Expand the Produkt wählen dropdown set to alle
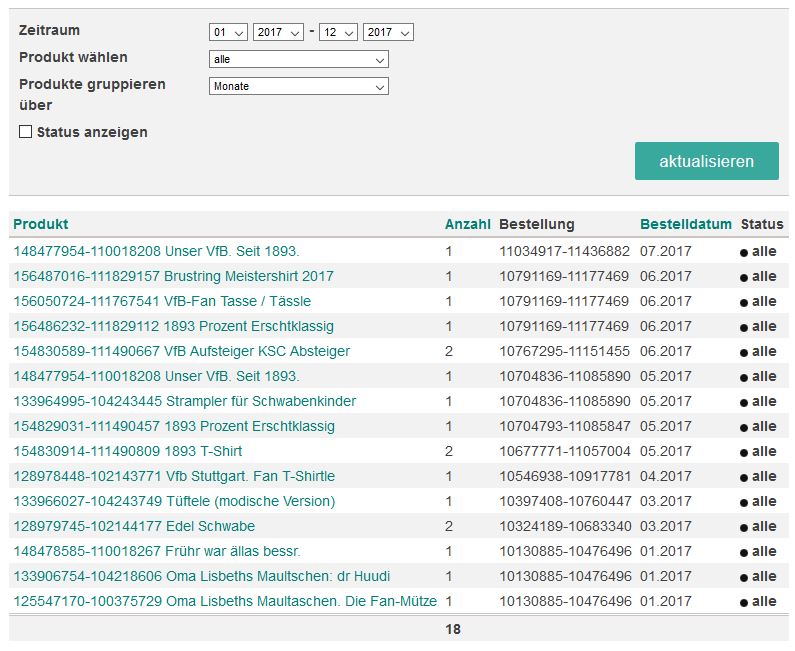This screenshot has width=795, height=651. pos(299,59)
